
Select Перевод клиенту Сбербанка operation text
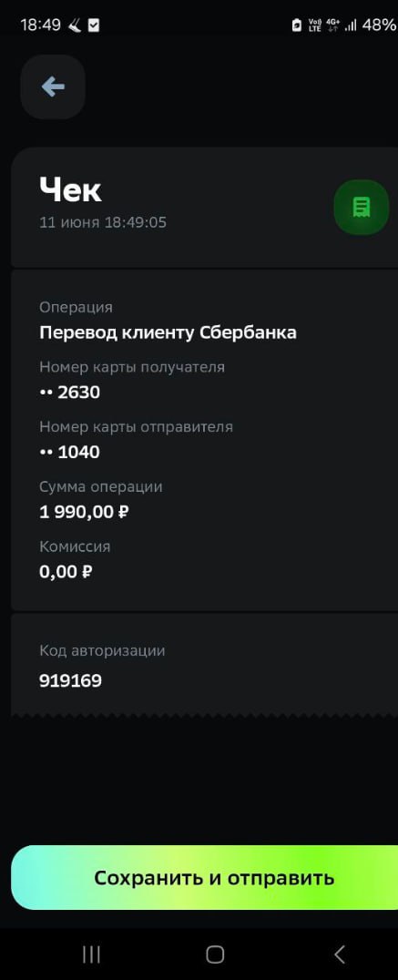tap(168, 332)
